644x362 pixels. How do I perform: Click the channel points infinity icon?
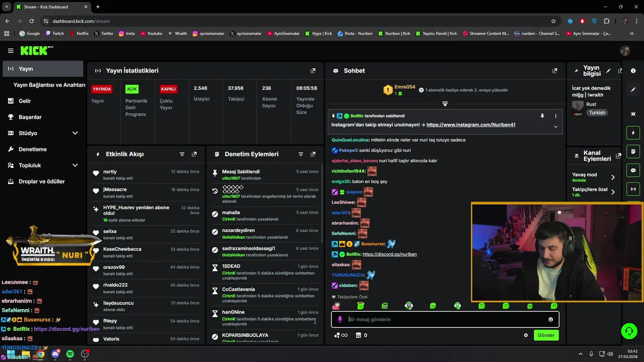coord(341,335)
